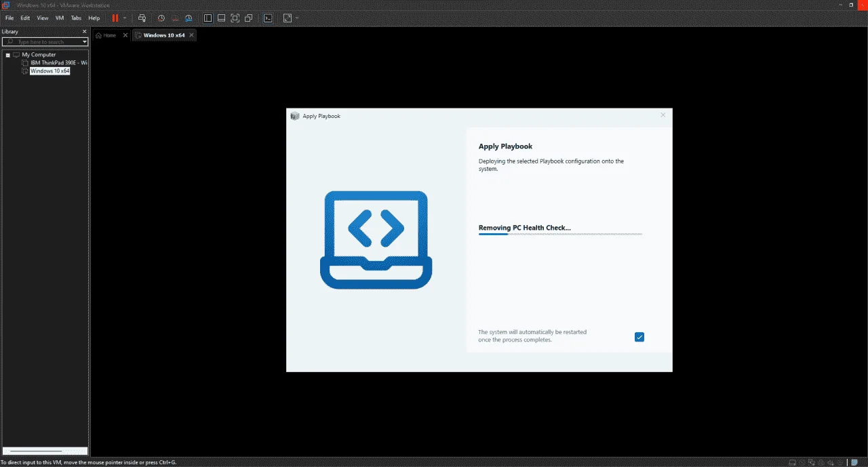Click the Revert to snapshot icon

click(175, 18)
